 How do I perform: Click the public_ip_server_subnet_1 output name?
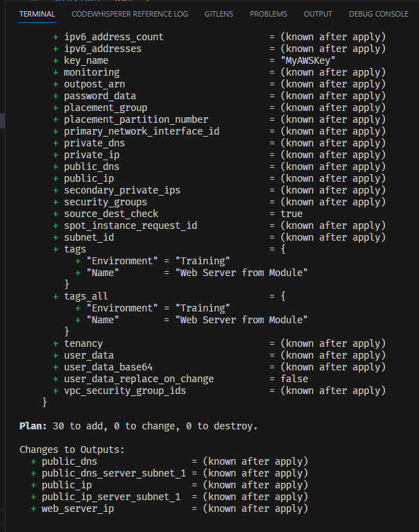tap(111, 497)
